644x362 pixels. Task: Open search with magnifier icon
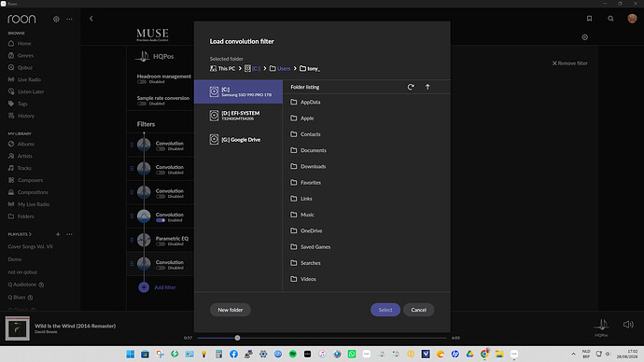tap(610, 19)
